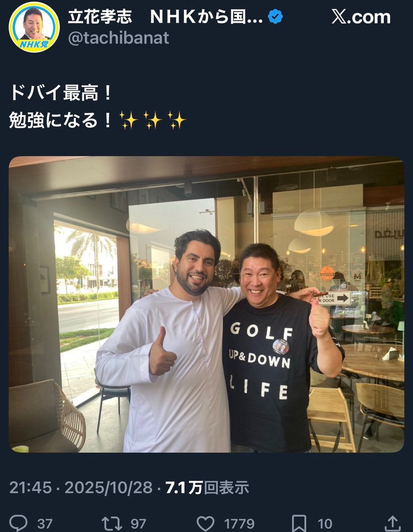The image size is (413, 532).
Task: Show the 97 reposts count
Action: click(x=138, y=524)
